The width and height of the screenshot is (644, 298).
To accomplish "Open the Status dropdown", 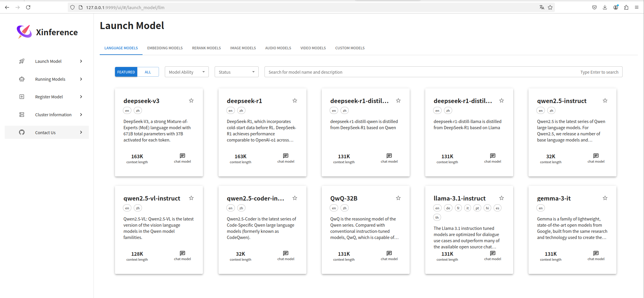I will pos(236,72).
